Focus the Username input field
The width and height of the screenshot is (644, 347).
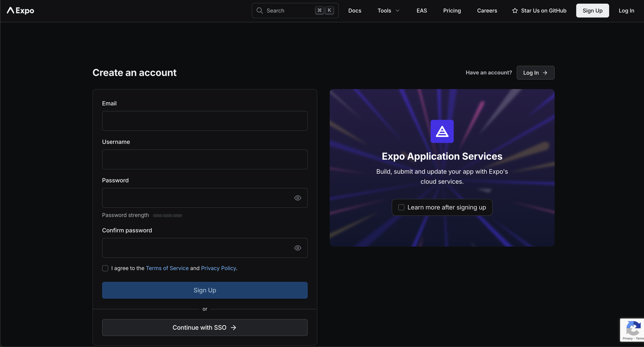coord(205,159)
